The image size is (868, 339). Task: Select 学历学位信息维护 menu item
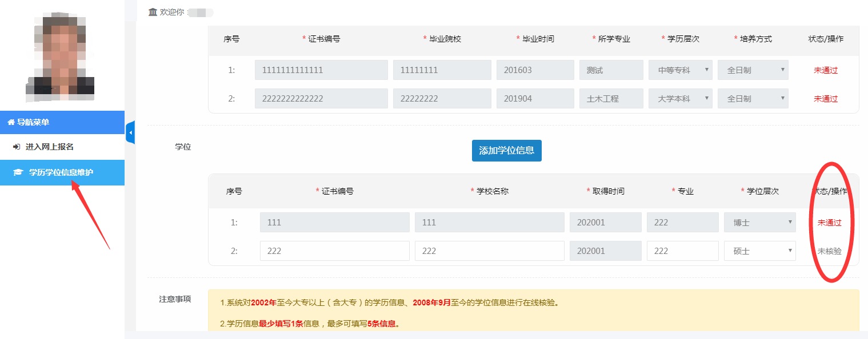(61, 172)
